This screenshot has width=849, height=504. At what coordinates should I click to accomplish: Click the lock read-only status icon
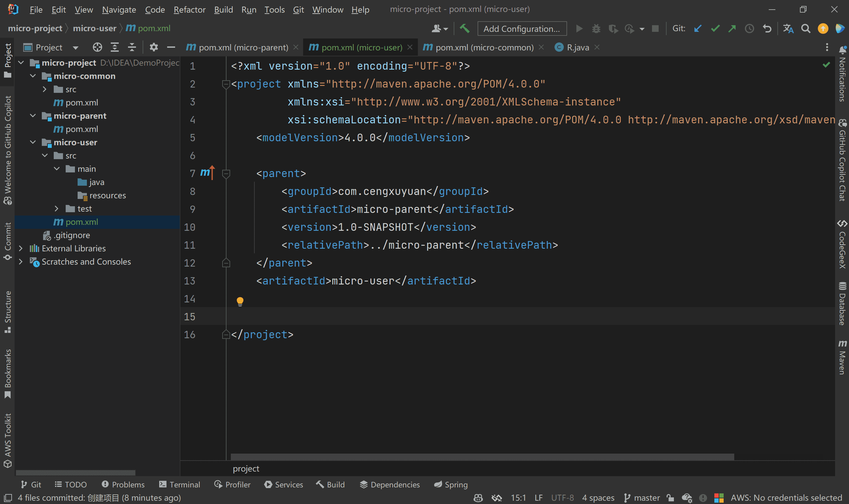(x=670, y=498)
